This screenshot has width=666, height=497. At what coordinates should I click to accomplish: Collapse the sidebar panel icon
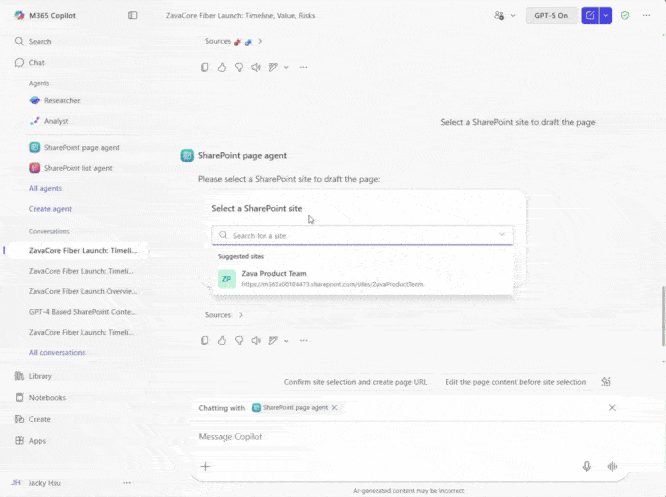pyautogui.click(x=133, y=15)
